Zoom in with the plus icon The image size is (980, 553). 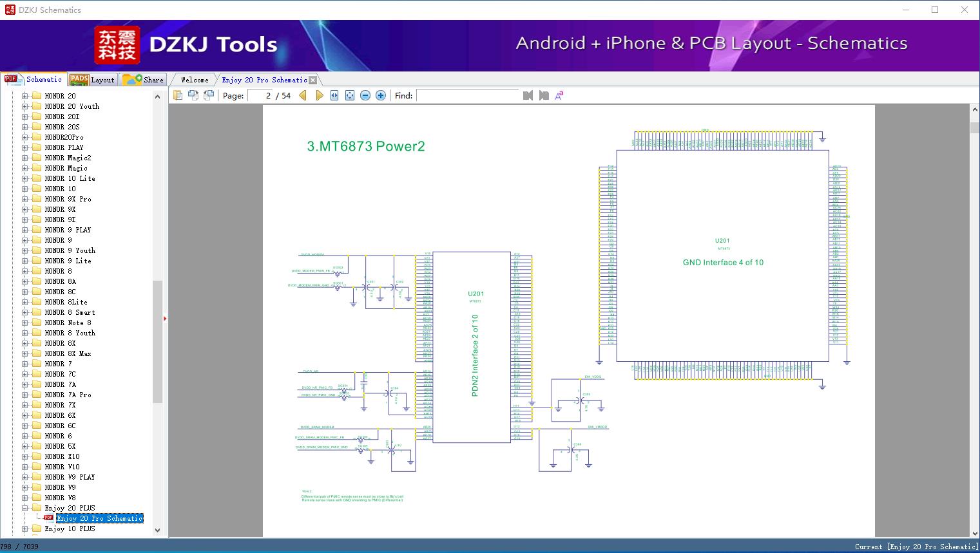click(381, 95)
